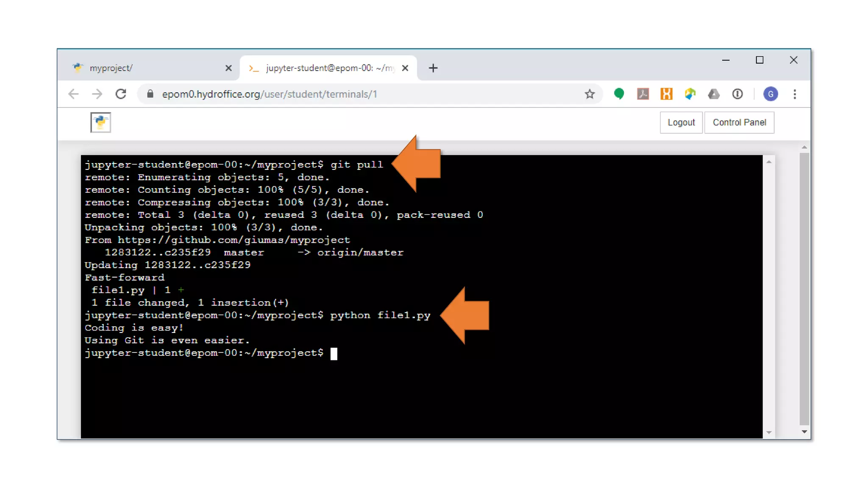Click the browser back arrow
Screen dimensions: 868x488
point(74,94)
